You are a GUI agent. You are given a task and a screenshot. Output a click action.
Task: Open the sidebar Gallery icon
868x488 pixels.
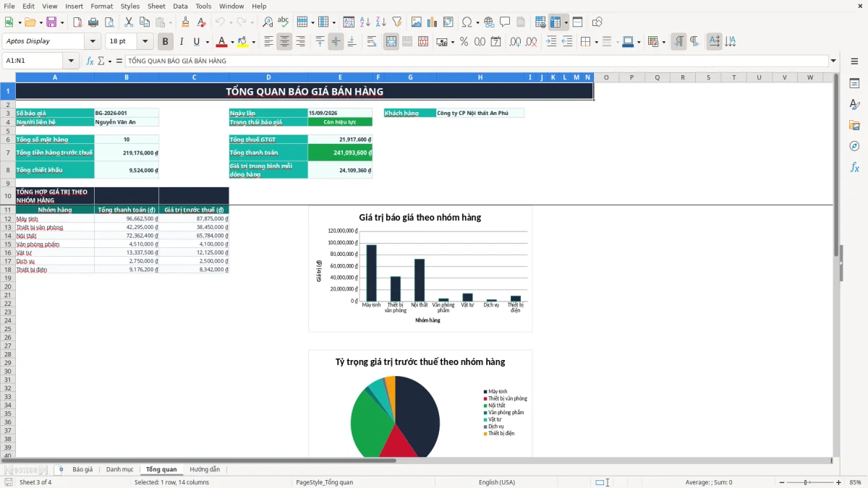pos(854,125)
